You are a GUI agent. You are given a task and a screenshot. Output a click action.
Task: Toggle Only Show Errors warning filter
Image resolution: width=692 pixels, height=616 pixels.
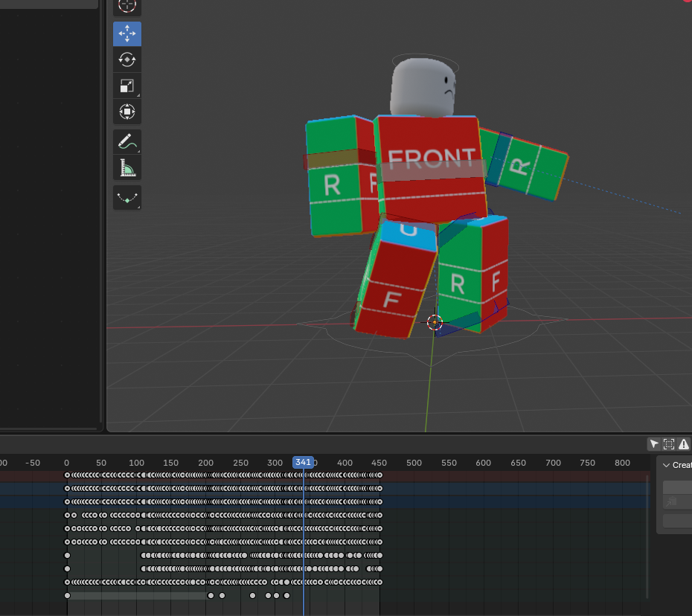(x=684, y=444)
